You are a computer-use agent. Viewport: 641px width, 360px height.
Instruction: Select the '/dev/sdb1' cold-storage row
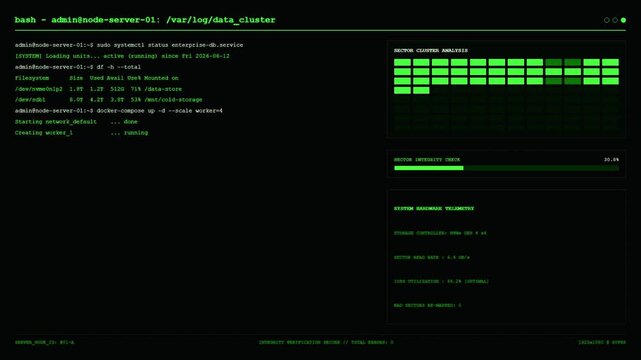pos(108,100)
